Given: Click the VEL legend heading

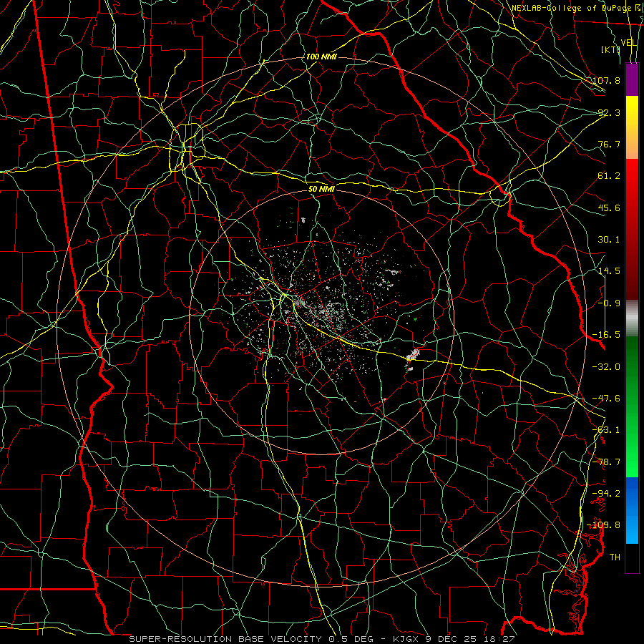Looking at the screenshot, I should (629, 43).
